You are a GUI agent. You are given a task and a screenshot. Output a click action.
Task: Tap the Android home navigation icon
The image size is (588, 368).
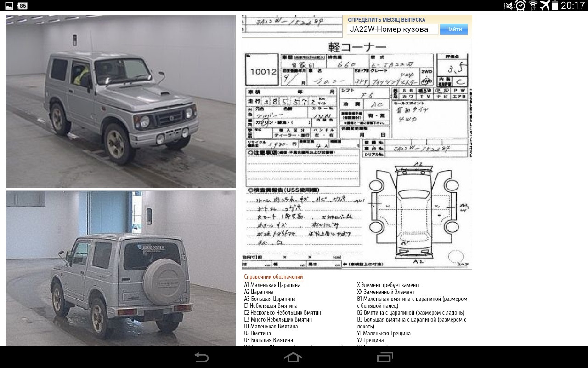293,357
